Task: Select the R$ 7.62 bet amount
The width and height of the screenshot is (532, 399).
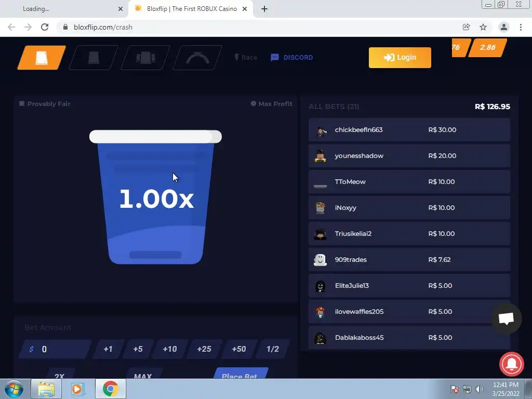Action: coord(440,260)
